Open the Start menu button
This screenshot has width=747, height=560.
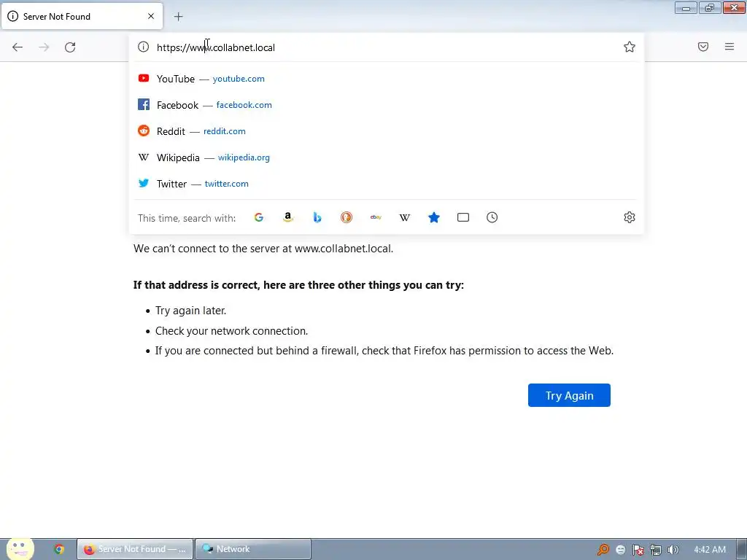tap(20, 548)
